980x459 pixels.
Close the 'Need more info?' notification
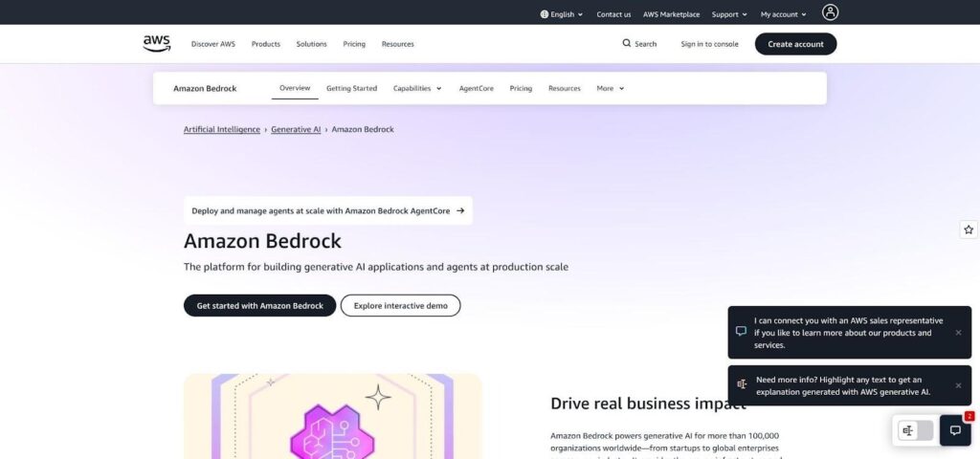pyautogui.click(x=958, y=385)
